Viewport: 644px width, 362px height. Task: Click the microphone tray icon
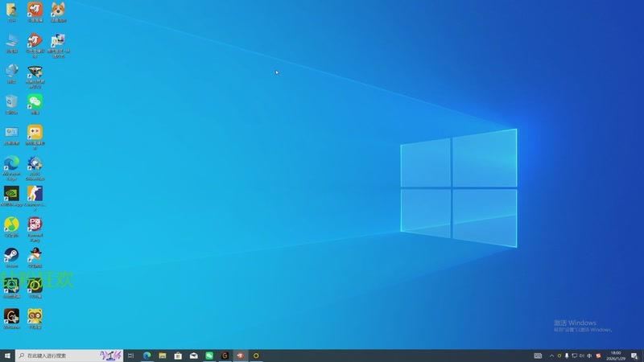(567, 356)
